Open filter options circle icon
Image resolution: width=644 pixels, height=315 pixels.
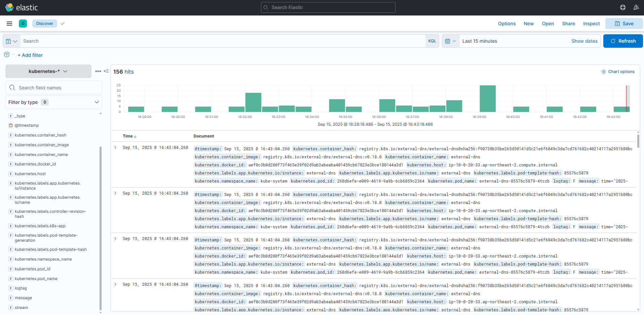(7, 54)
